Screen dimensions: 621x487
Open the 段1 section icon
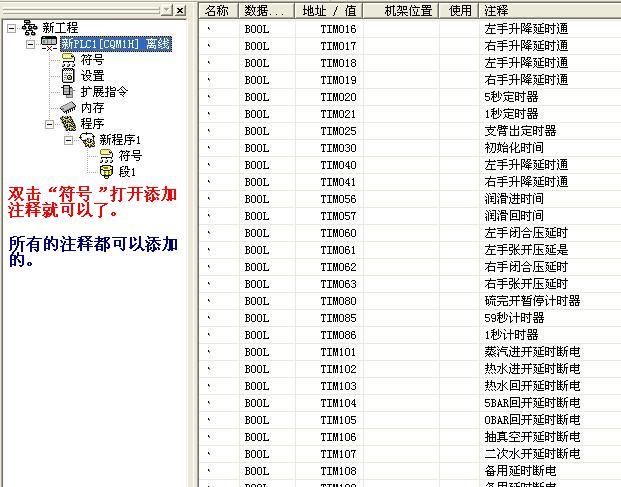[x=106, y=172]
